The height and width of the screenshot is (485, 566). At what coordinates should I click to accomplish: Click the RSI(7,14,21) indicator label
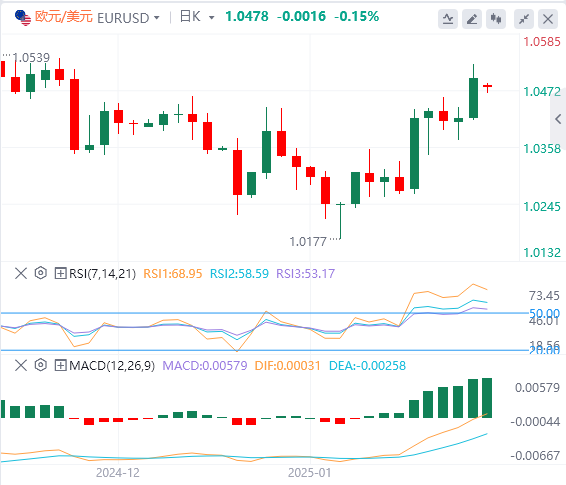pyautogui.click(x=103, y=274)
